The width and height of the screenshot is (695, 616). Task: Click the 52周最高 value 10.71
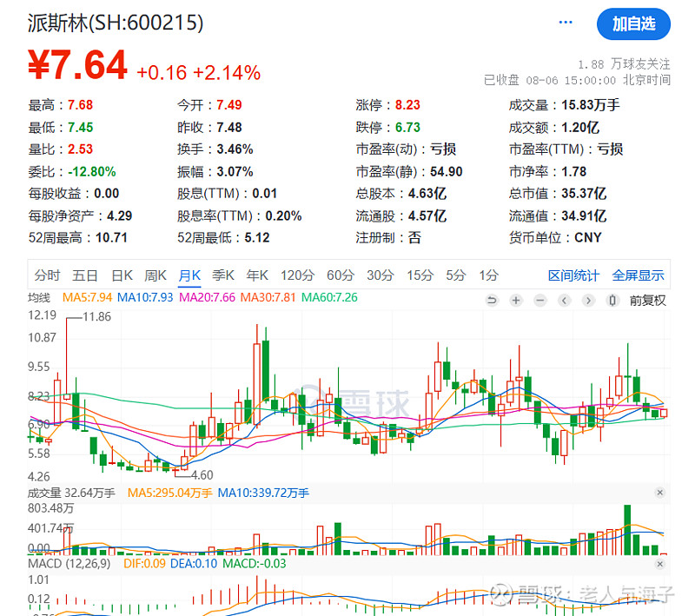[x=112, y=238]
